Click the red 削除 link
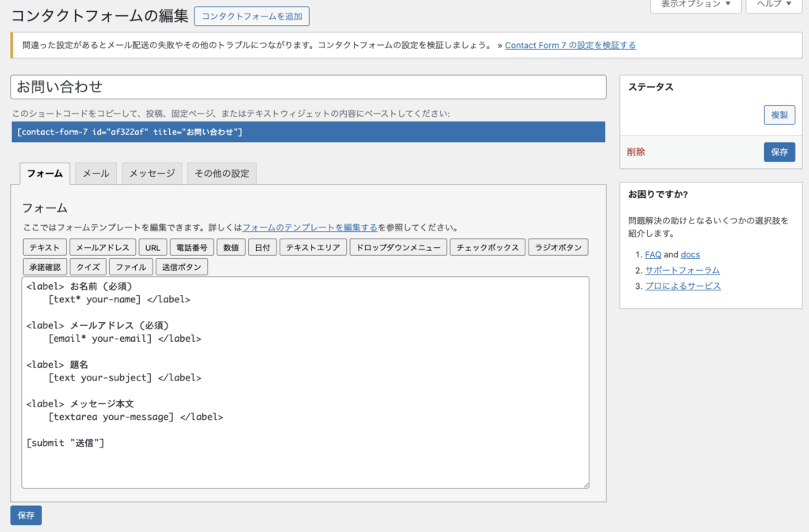Screen dimensions: 809x532 pyautogui.click(x=636, y=152)
